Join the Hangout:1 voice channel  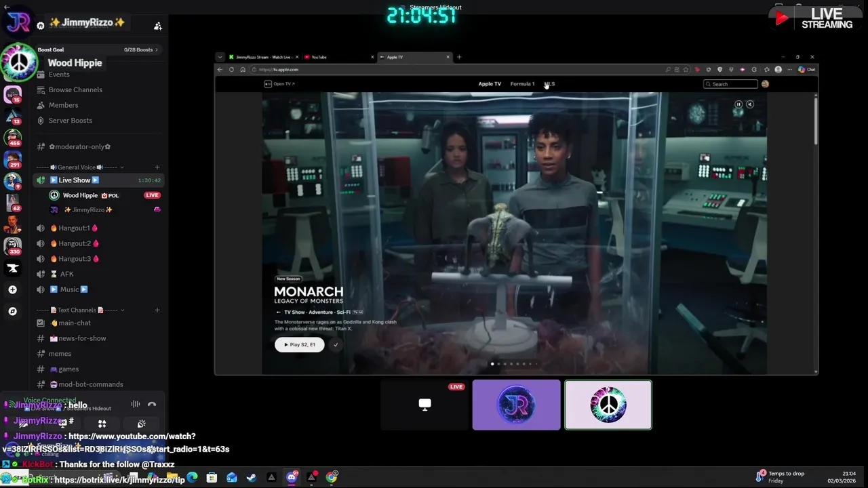click(x=73, y=228)
